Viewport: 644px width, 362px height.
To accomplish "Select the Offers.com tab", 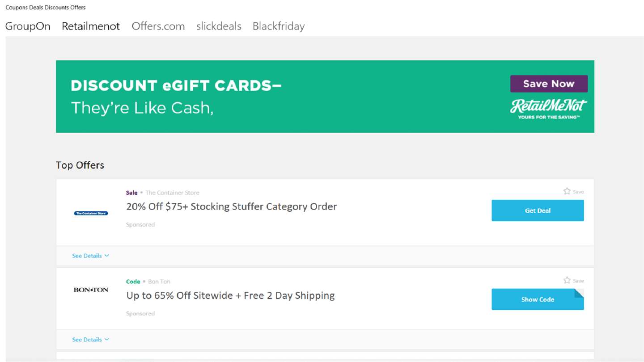I will (x=158, y=26).
